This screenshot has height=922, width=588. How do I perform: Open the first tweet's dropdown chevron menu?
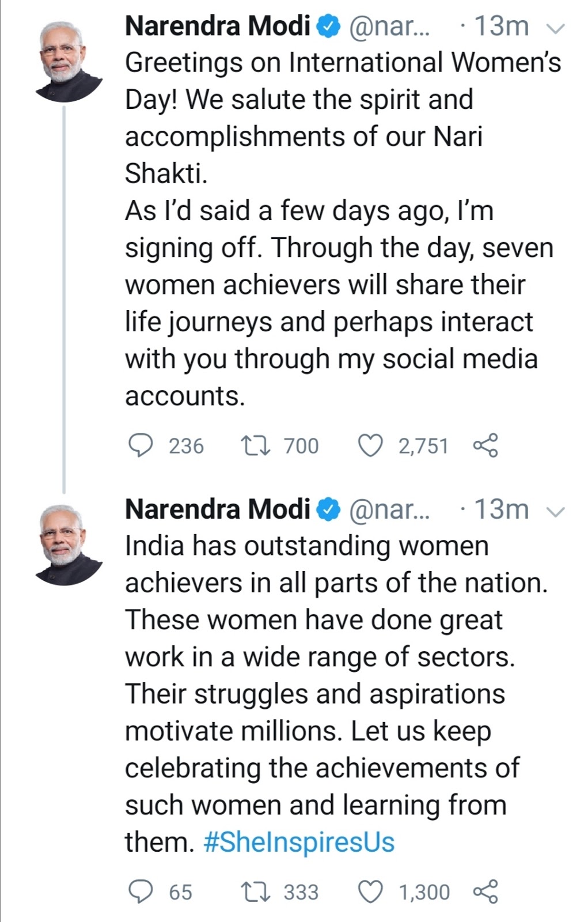[x=556, y=27]
